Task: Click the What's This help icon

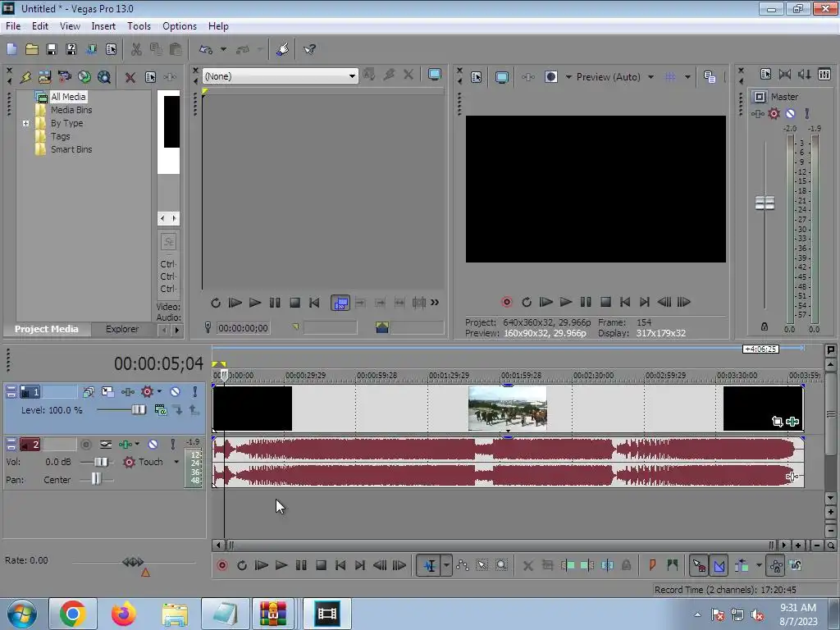Action: tap(309, 49)
